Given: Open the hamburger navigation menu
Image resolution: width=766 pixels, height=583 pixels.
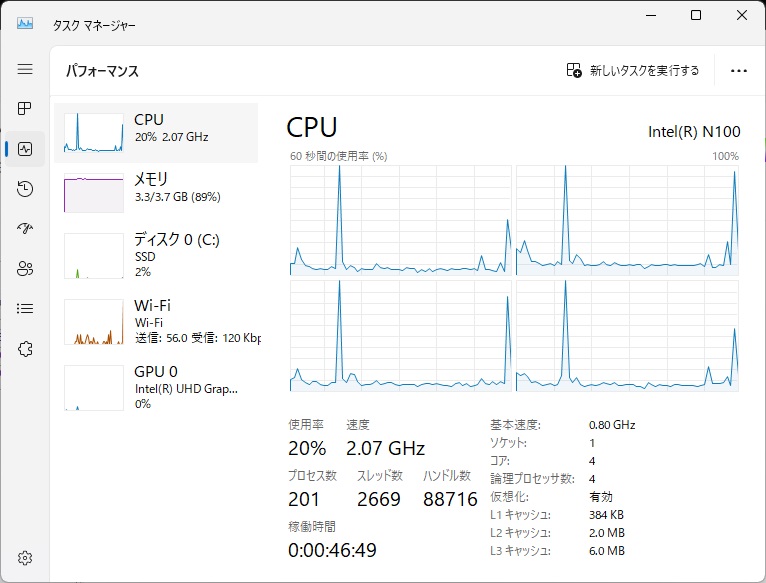Looking at the screenshot, I should 26,70.
